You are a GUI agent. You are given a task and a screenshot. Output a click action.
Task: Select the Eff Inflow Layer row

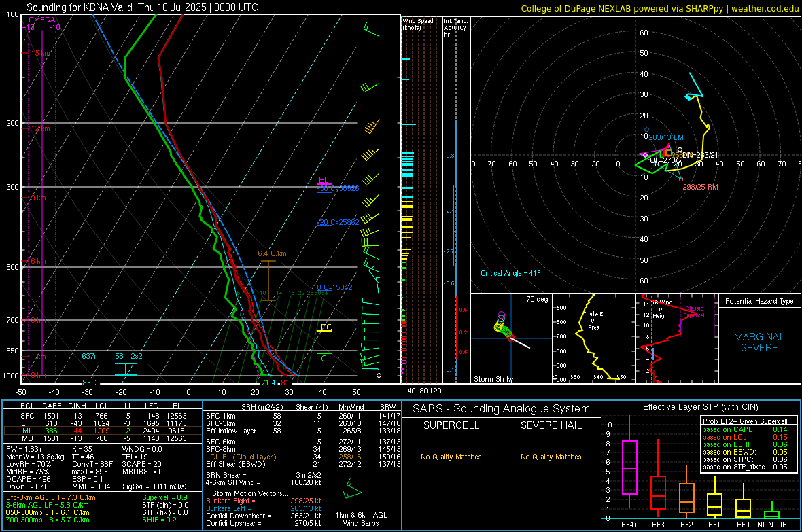coord(303,431)
